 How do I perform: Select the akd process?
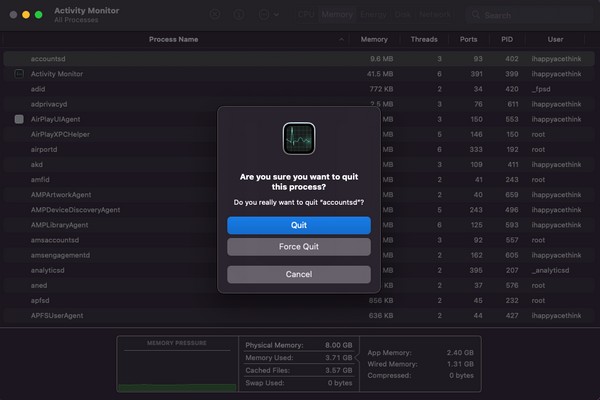tap(37, 165)
